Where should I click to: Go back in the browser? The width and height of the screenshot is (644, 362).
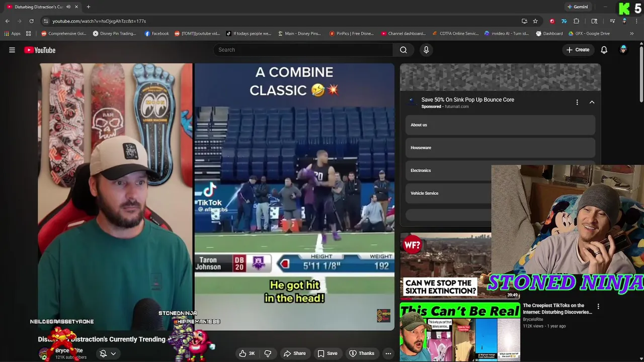pos(7,21)
